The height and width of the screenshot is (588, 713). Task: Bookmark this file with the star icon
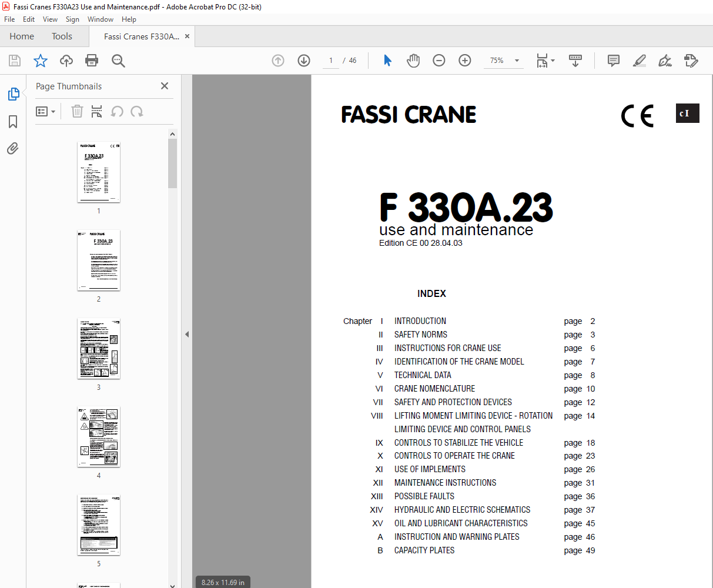click(41, 61)
